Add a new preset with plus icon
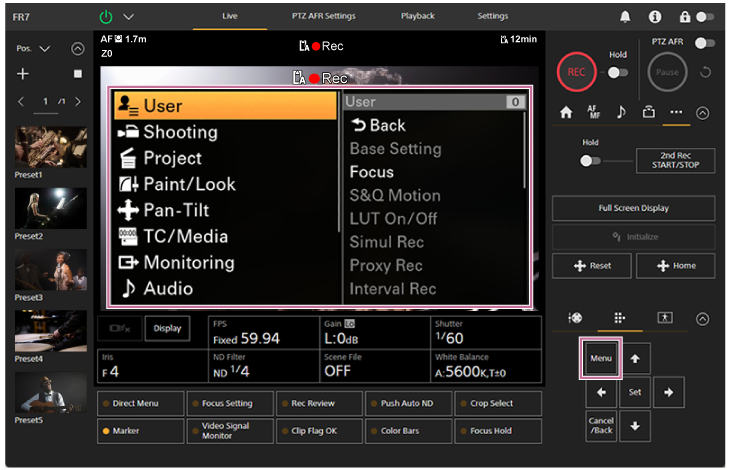Image resolution: width=730 pixels, height=470 pixels. click(23, 74)
